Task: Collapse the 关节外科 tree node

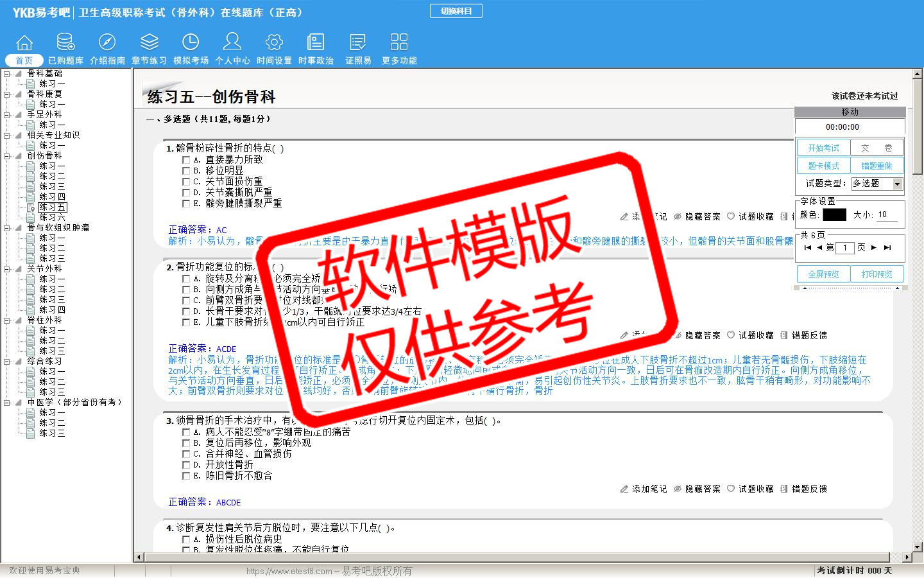Action: [7, 269]
